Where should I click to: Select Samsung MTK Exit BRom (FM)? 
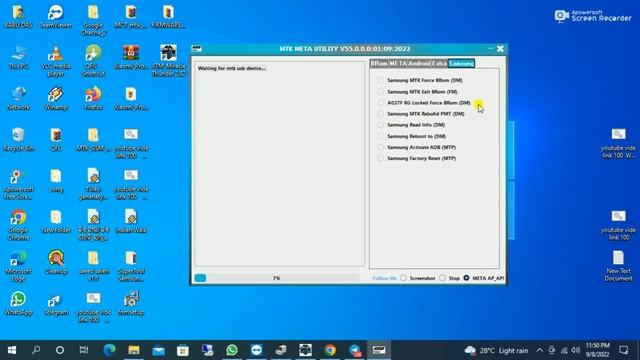pyautogui.click(x=418, y=92)
